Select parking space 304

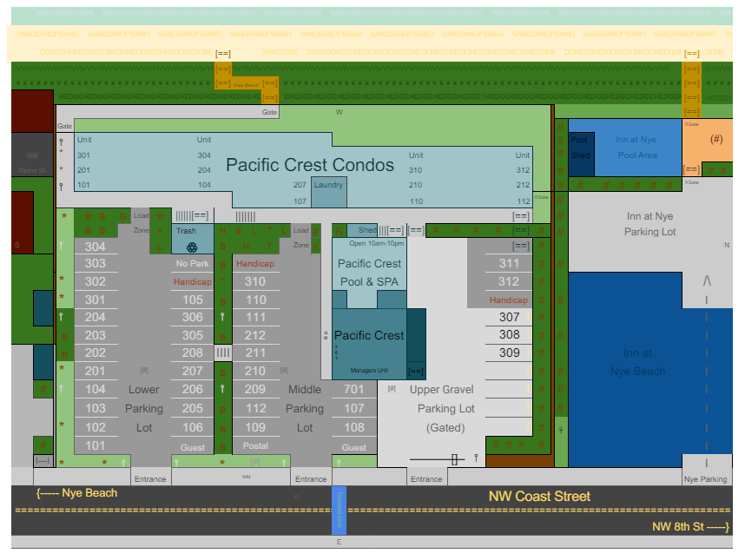click(x=96, y=247)
